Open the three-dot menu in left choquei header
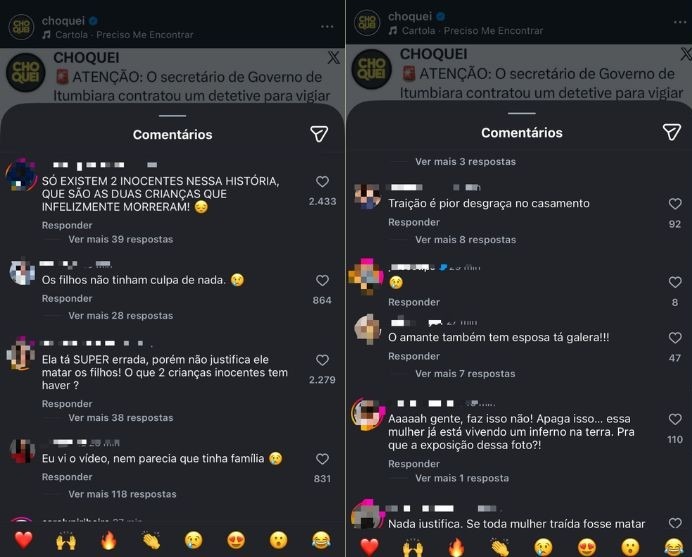Viewport: 692px width, 557px height. coord(327,26)
